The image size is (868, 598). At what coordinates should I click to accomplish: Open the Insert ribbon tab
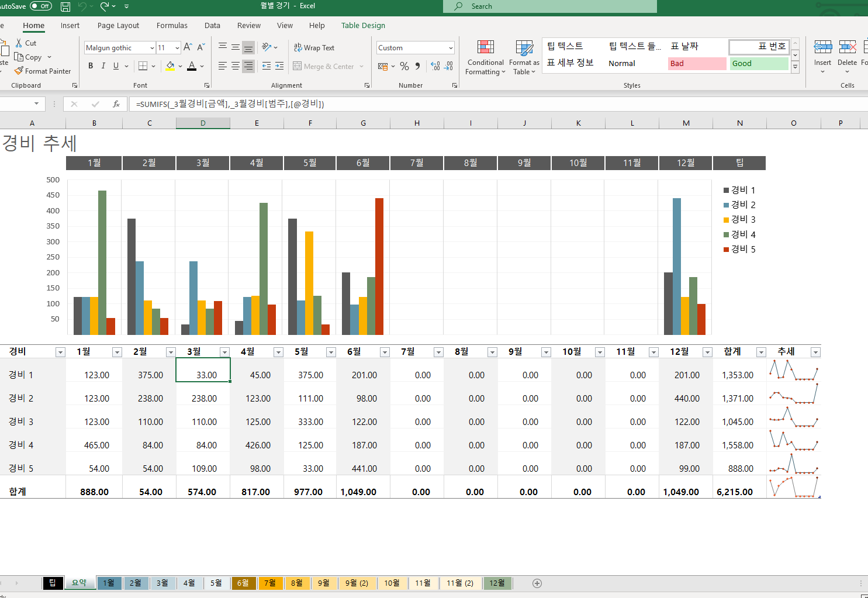point(70,26)
